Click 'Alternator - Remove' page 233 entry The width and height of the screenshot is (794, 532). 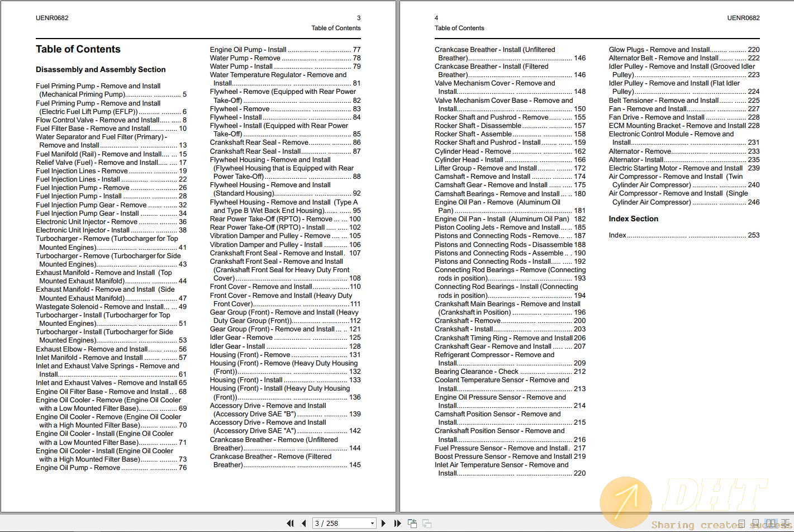[684, 151]
